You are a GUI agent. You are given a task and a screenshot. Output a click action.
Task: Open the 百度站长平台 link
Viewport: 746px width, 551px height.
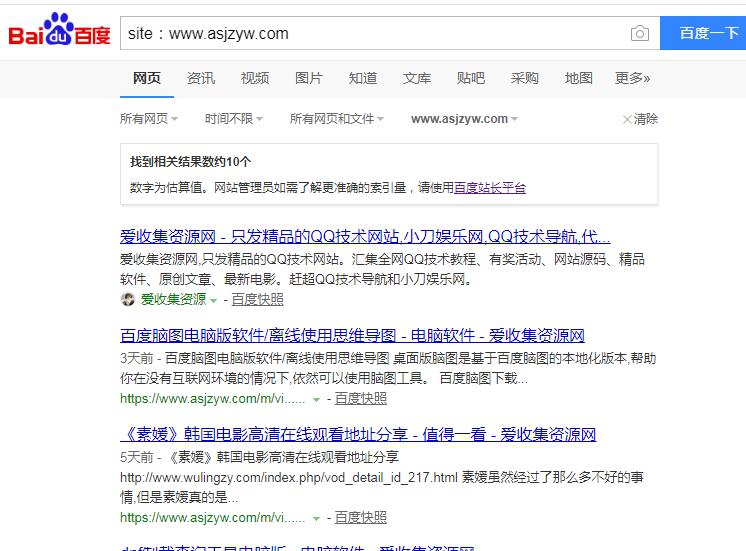coord(490,187)
